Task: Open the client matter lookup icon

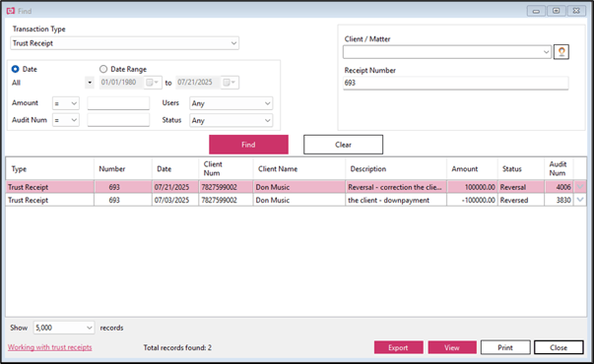Action: pos(561,52)
